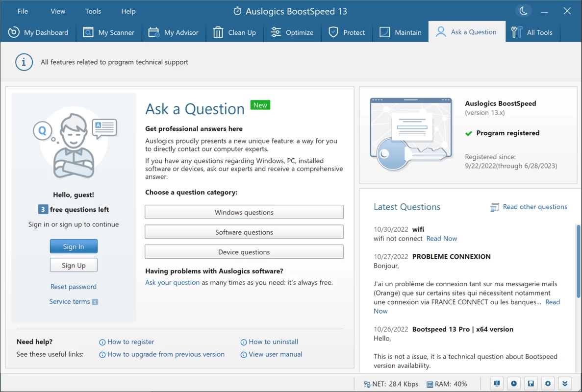Minimize the BoostSpeed window

(545, 11)
